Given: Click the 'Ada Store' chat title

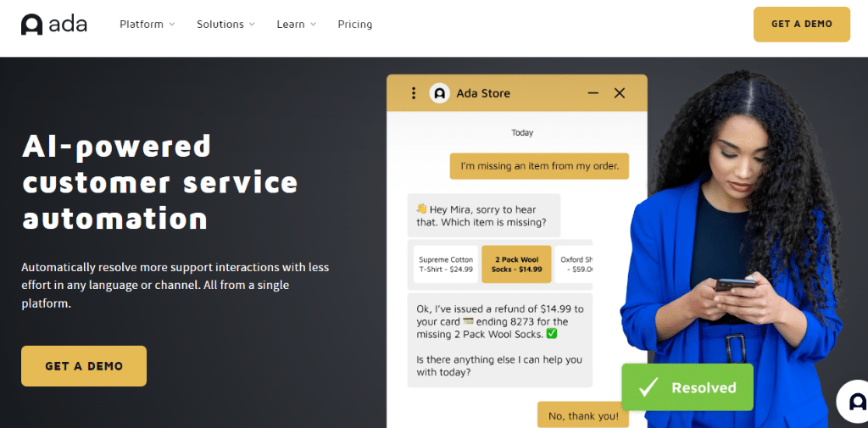Looking at the screenshot, I should tap(483, 93).
